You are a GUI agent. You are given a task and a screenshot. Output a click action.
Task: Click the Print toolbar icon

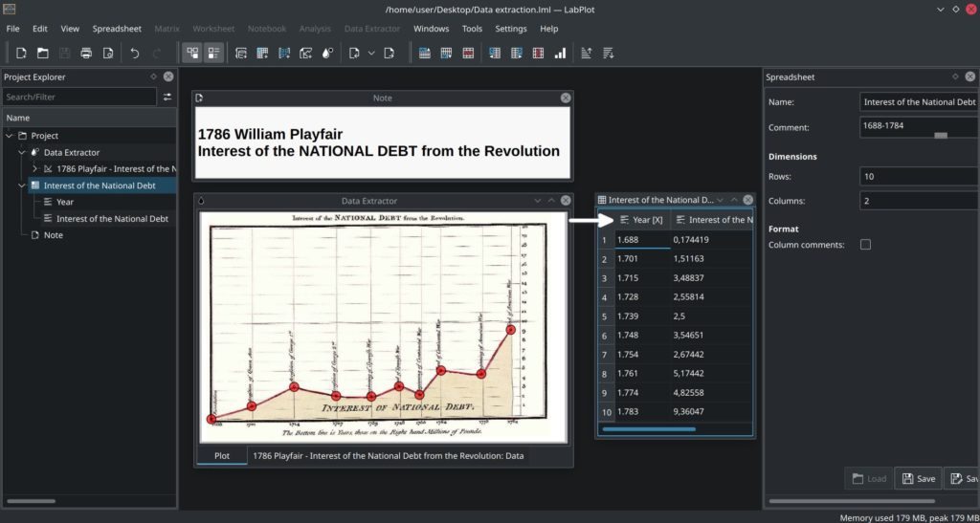pyautogui.click(x=86, y=53)
